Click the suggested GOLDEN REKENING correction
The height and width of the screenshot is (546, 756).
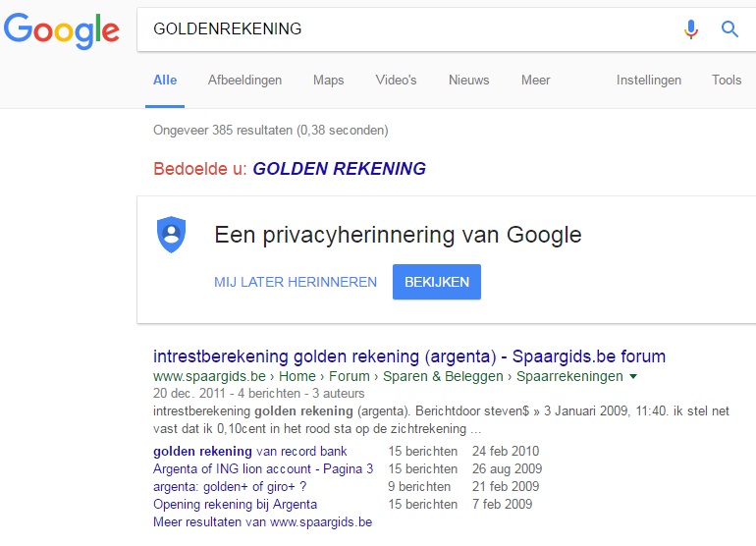click(339, 169)
